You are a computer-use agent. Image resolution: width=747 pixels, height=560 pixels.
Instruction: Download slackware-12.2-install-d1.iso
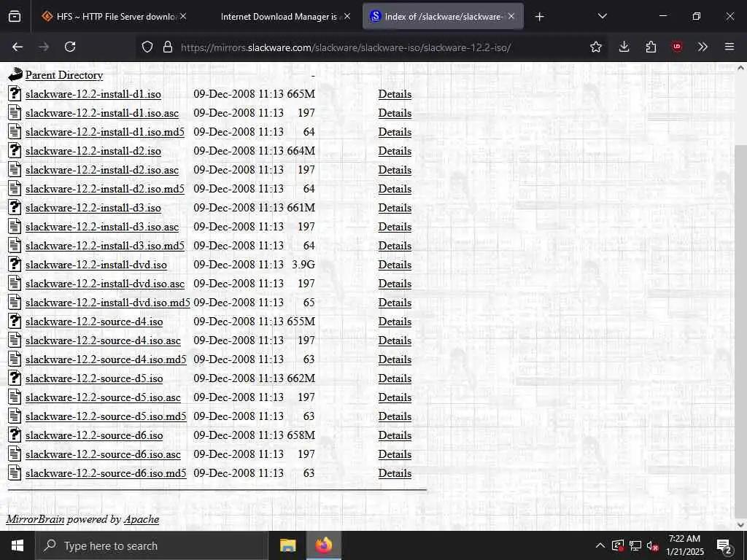click(93, 94)
